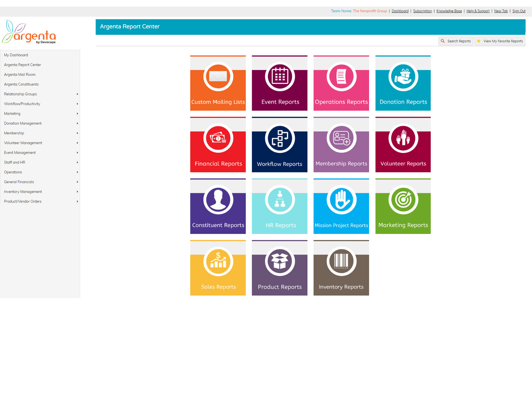Click the Dashboard link in the top bar

[400, 11]
